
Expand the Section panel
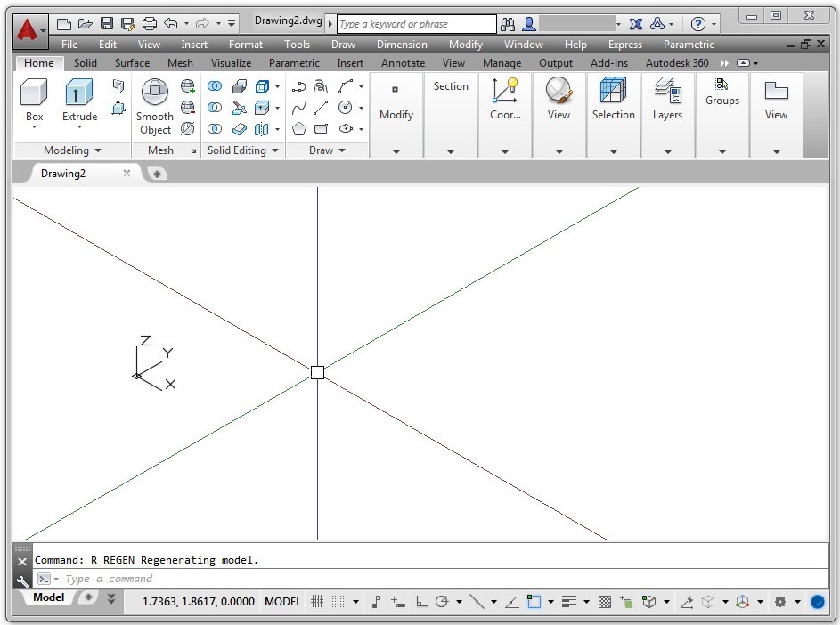click(x=451, y=152)
